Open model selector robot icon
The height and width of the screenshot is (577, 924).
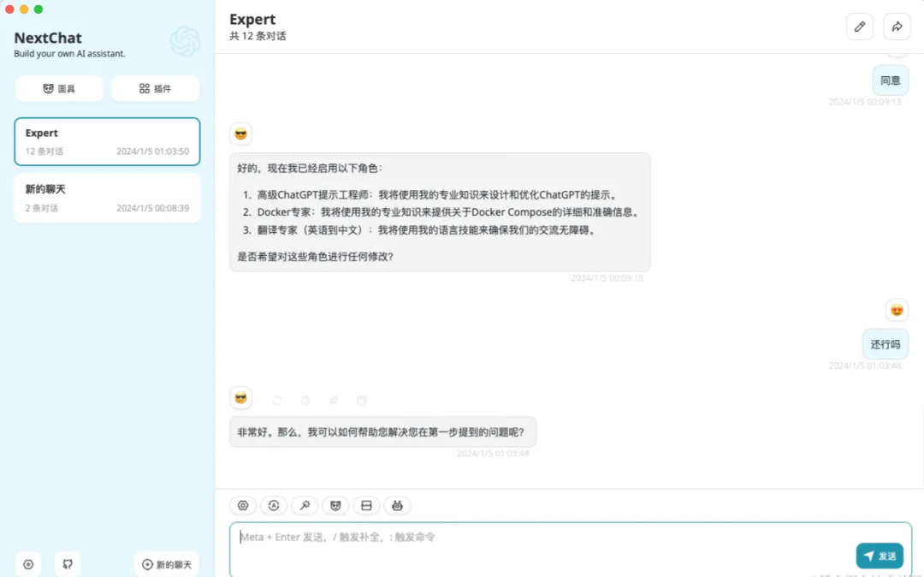pos(397,505)
